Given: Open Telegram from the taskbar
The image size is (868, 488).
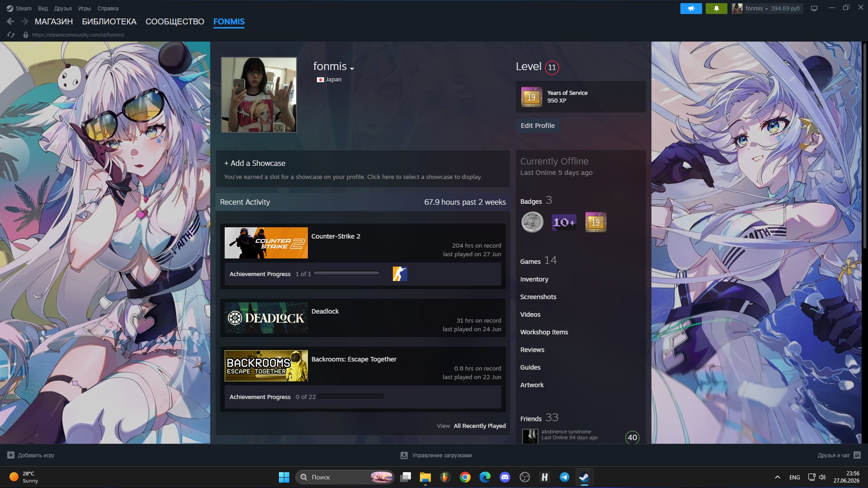Looking at the screenshot, I should pyautogui.click(x=564, y=477).
